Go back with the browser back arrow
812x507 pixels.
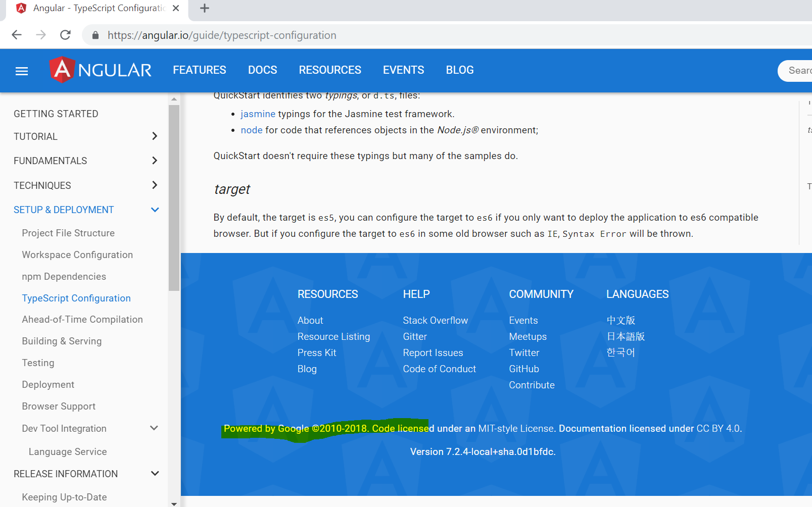17,35
